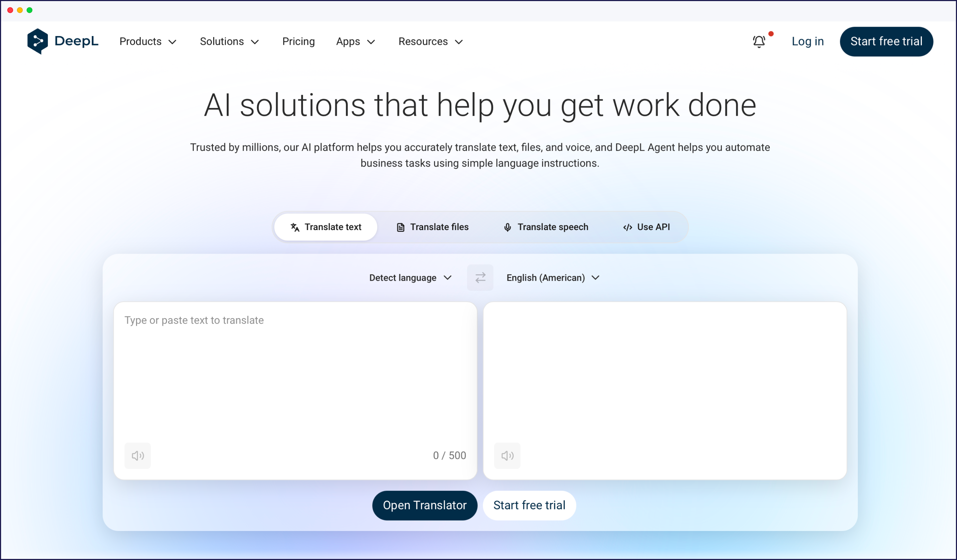
Task: Switch to the Use API tab
Action: pos(646,227)
